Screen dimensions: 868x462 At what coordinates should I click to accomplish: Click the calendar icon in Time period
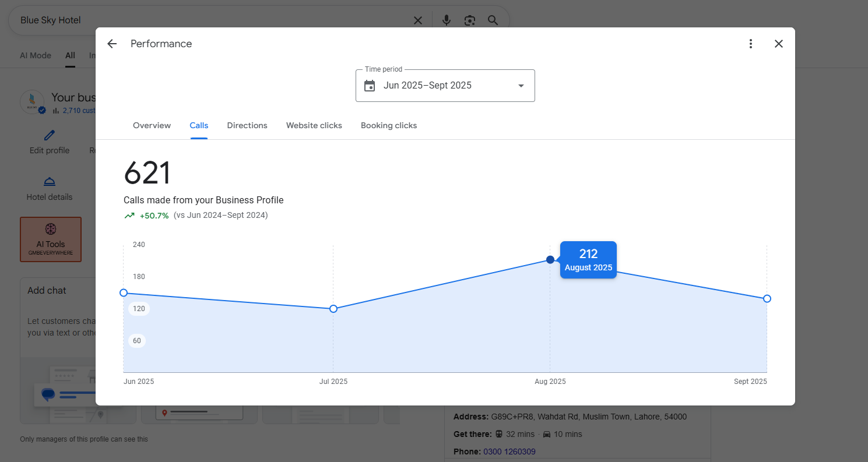370,86
